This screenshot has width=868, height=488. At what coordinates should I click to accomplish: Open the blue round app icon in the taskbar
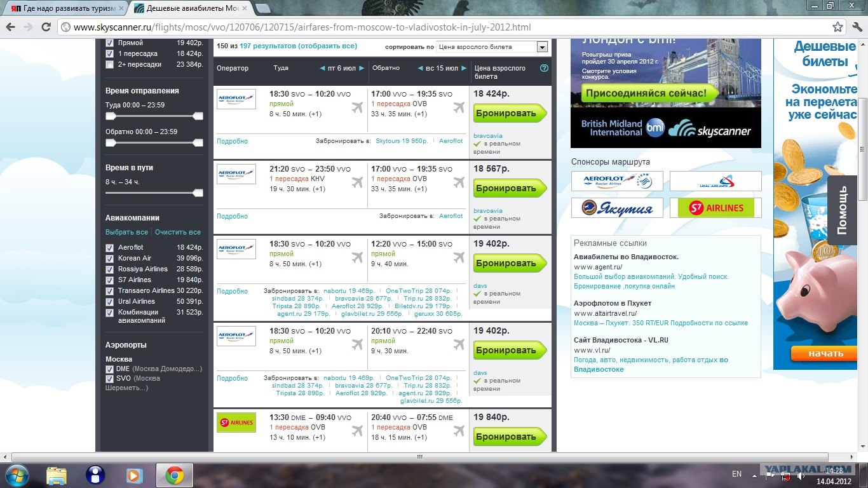tap(95, 475)
